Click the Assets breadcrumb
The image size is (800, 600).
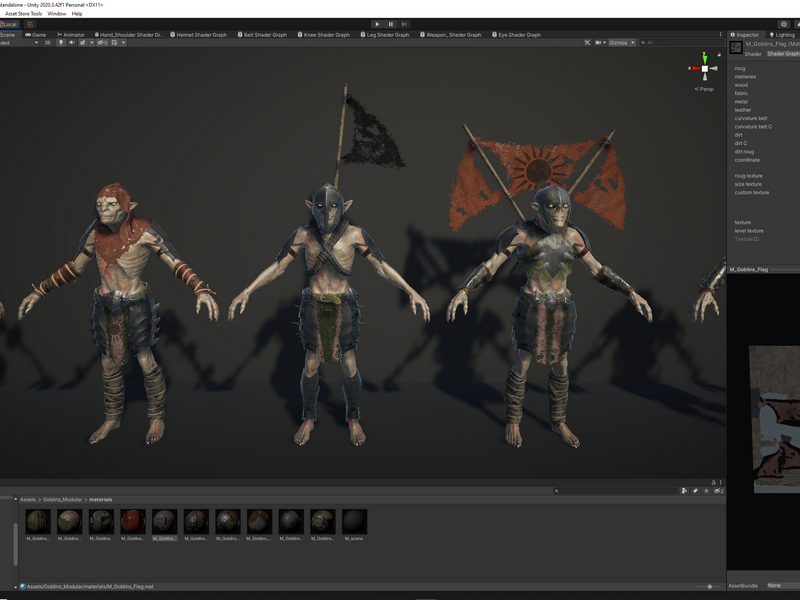point(28,499)
